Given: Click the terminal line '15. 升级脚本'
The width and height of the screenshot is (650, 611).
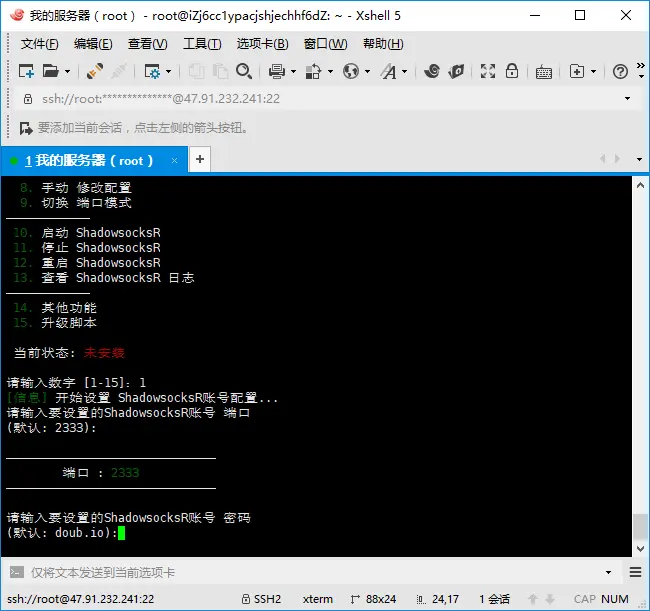Looking at the screenshot, I should point(55,322).
